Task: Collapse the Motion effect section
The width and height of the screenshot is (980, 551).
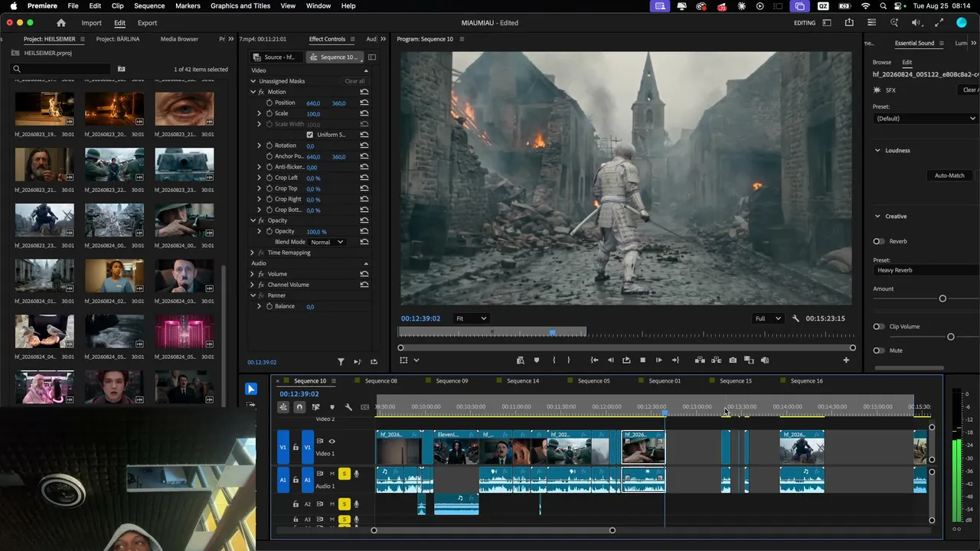Action: coord(253,92)
